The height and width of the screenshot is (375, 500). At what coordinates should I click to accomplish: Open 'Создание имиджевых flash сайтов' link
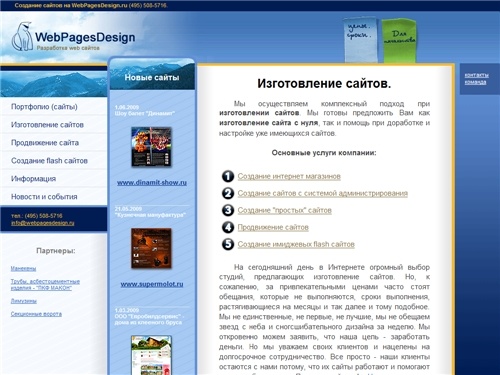coord(296,244)
